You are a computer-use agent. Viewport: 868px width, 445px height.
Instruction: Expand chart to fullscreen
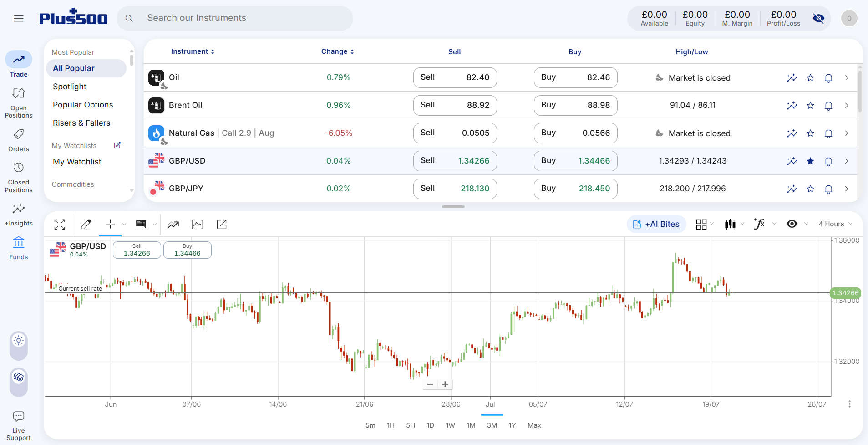60,224
